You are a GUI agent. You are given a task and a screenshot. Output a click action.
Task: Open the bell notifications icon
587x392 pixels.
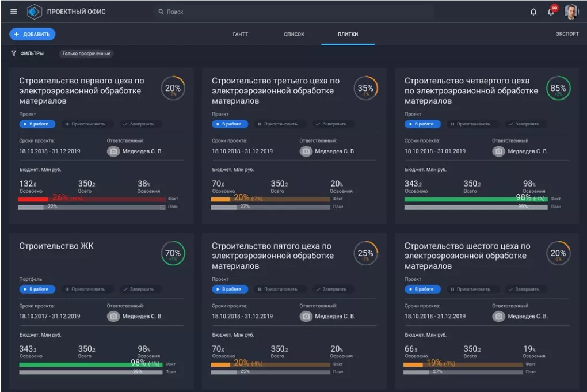click(x=533, y=12)
